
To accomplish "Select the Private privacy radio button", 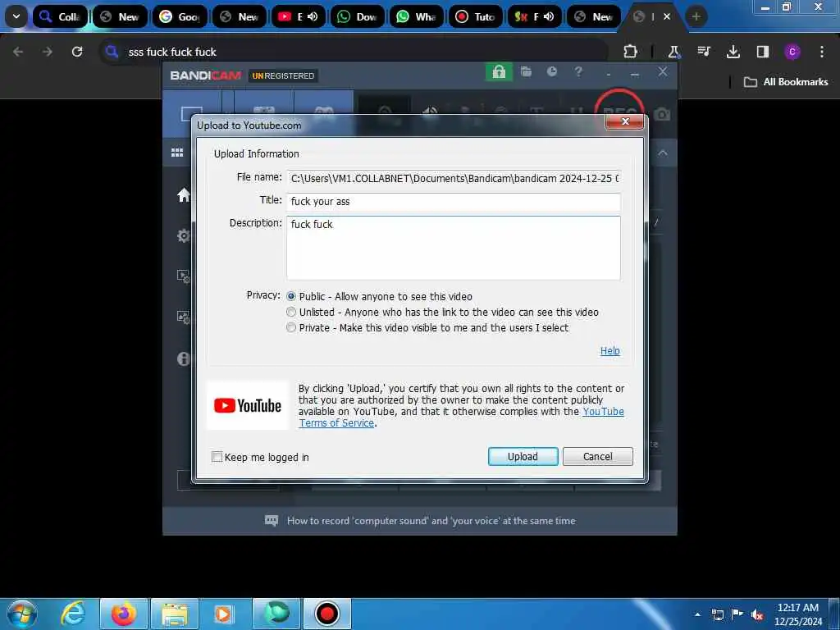I will [x=291, y=327].
